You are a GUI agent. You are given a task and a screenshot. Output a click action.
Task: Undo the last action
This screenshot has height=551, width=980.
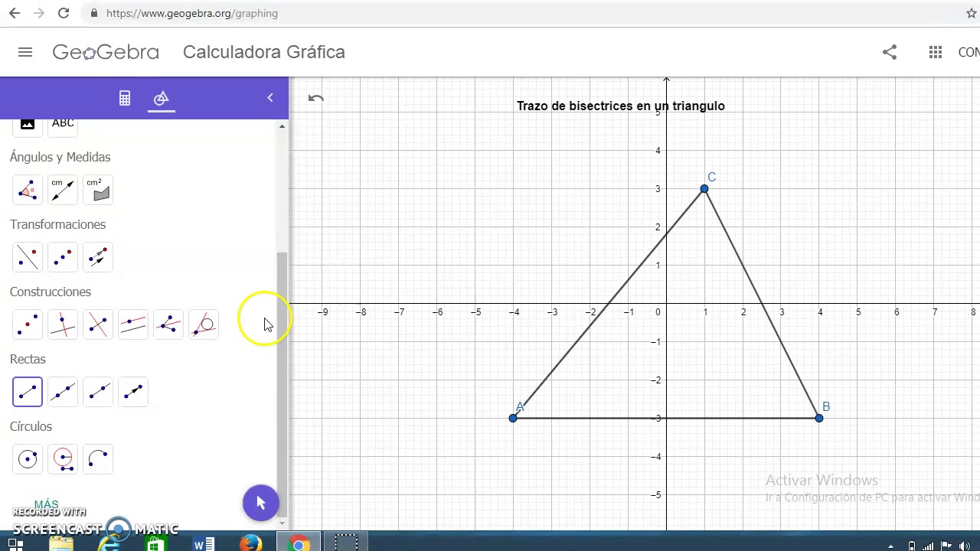[316, 98]
